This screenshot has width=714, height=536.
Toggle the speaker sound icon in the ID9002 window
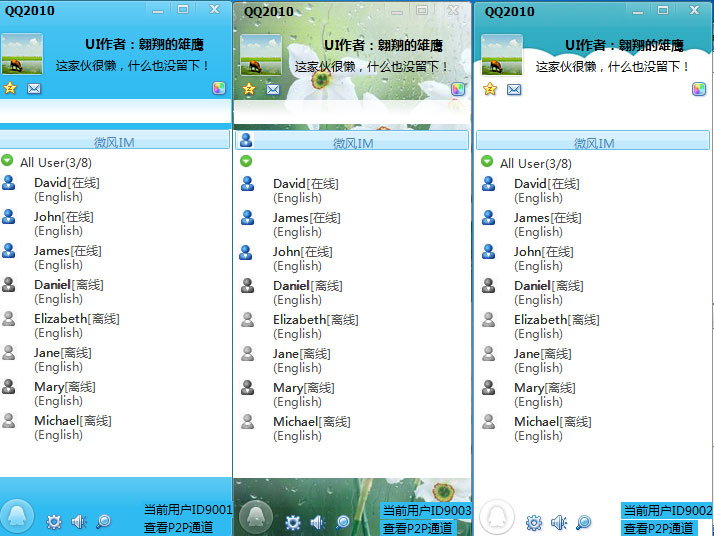[x=559, y=522]
